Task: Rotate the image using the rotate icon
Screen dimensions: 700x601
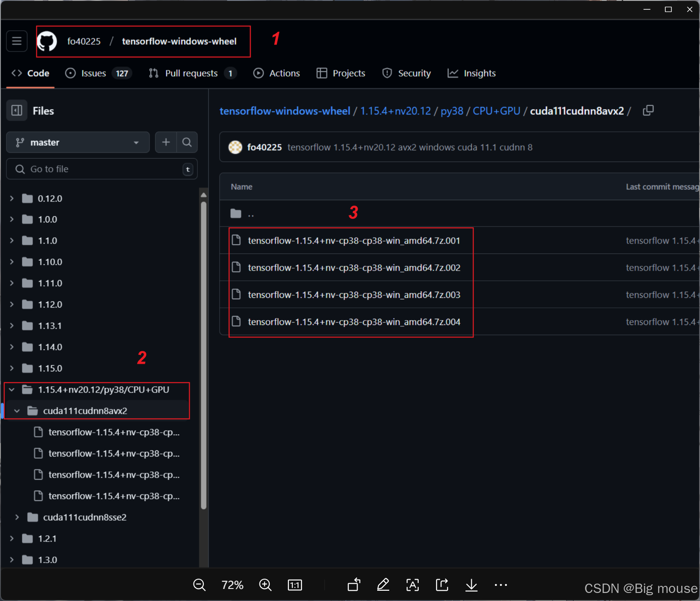Action: pyautogui.click(x=354, y=585)
